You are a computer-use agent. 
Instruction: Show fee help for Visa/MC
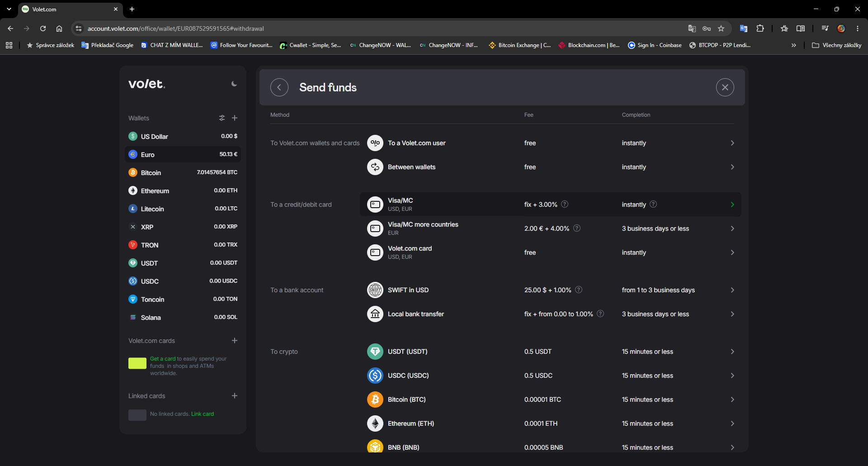point(565,204)
